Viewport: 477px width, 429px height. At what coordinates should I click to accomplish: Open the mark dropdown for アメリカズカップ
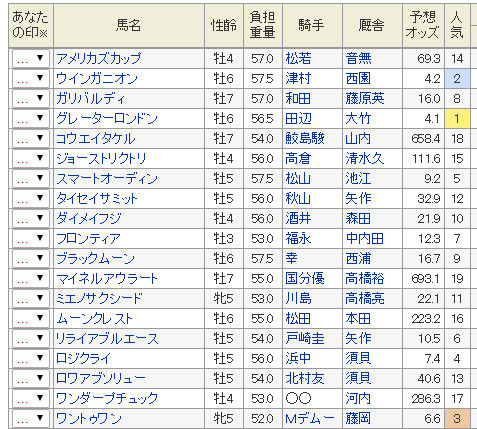pos(31,59)
